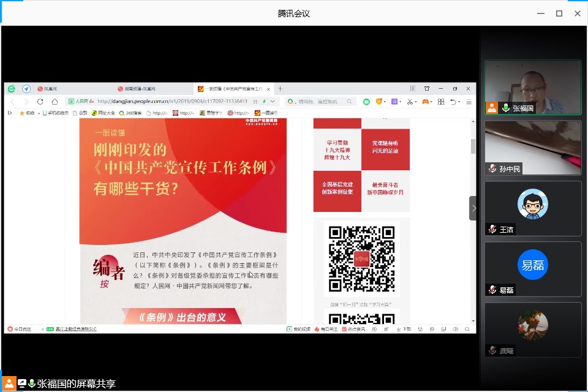
Task: Click the browser home icon
Action: pos(55,102)
